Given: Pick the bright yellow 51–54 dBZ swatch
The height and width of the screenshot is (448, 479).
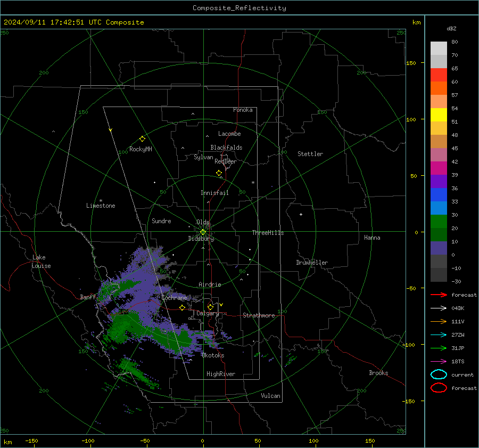Looking at the screenshot, I should click(x=439, y=115).
